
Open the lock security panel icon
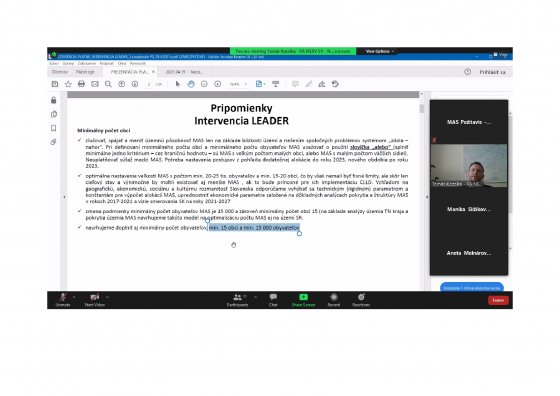click(54, 100)
